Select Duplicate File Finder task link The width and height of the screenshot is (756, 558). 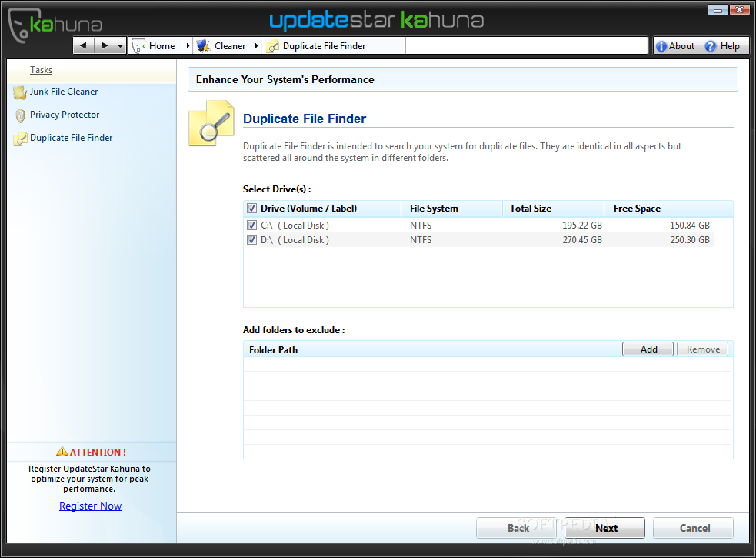(x=71, y=138)
